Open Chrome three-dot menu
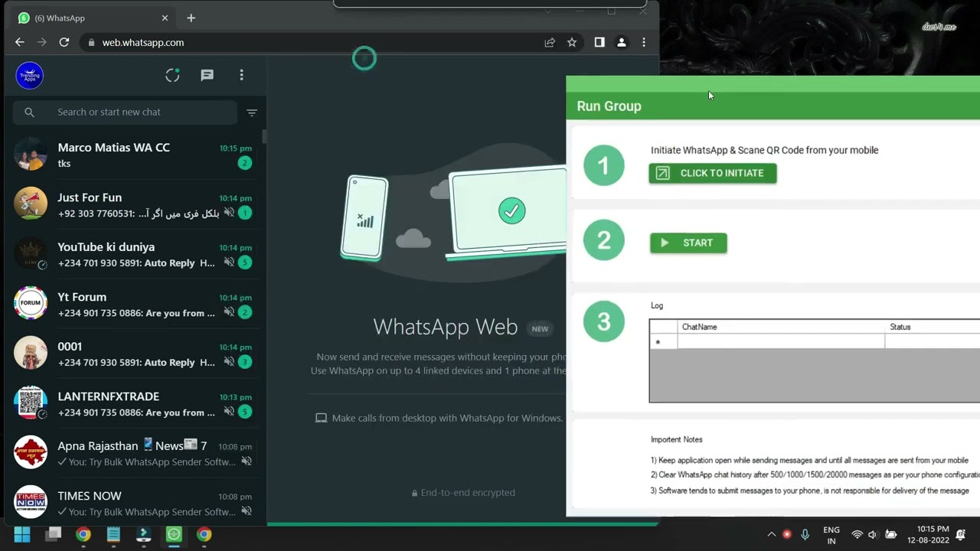The width and height of the screenshot is (980, 551). tap(644, 42)
